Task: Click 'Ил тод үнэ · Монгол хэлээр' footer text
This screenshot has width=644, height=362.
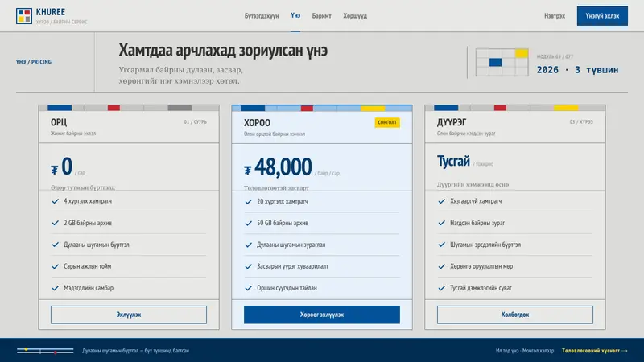Action: pos(525,351)
